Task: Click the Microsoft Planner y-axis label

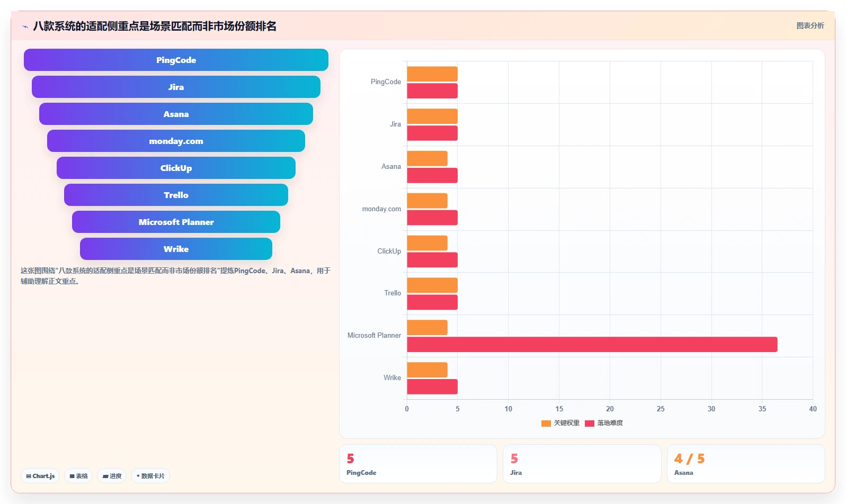Action: pos(374,336)
